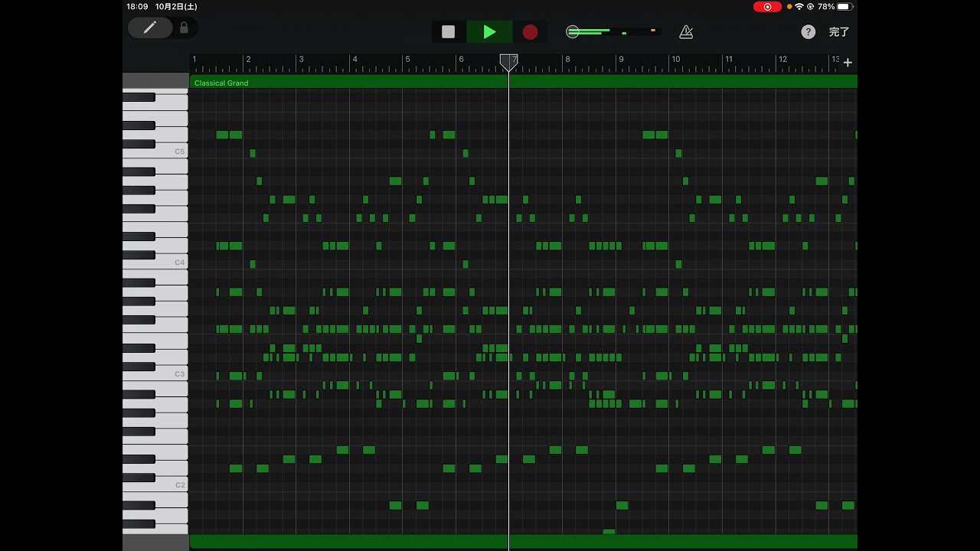Stop playback with the square button
Screen dimensions: 980x551
449,32
